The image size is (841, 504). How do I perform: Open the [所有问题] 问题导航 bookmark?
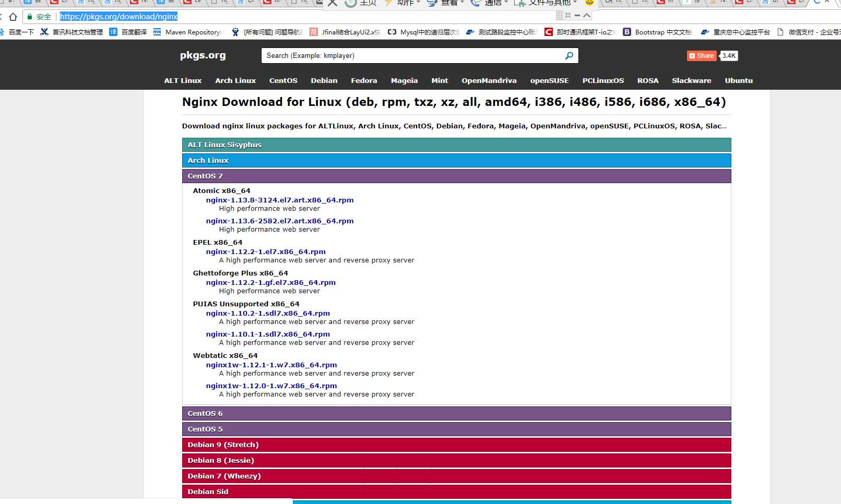point(267,32)
